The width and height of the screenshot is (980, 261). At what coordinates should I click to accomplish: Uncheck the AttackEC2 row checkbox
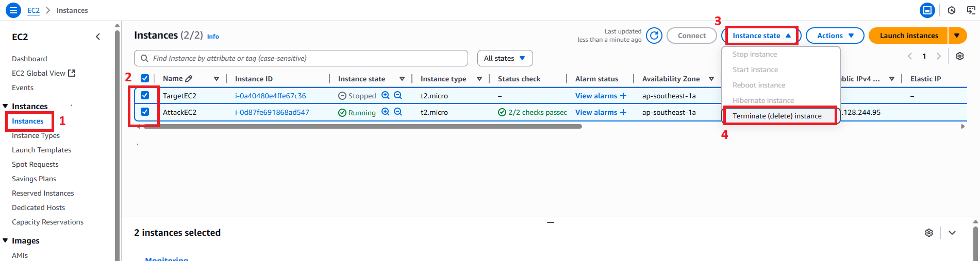145,112
